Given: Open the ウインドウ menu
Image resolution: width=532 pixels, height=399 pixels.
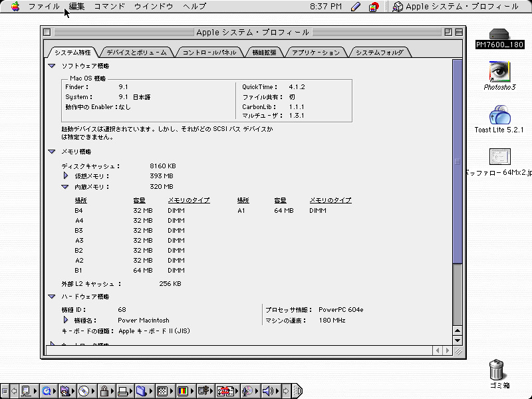Looking at the screenshot, I should (154, 7).
